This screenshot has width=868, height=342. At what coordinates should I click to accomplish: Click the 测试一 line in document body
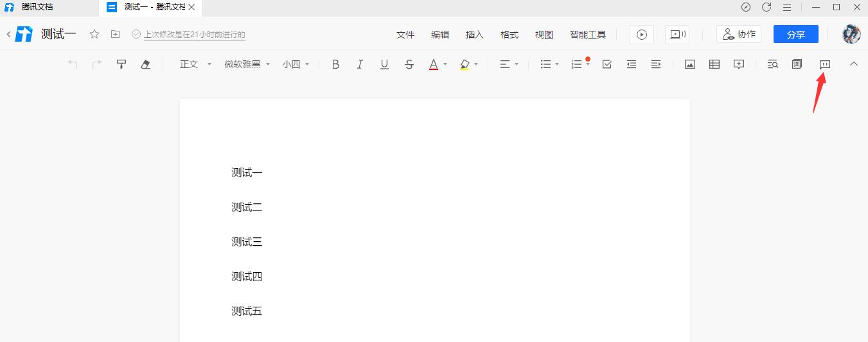247,173
